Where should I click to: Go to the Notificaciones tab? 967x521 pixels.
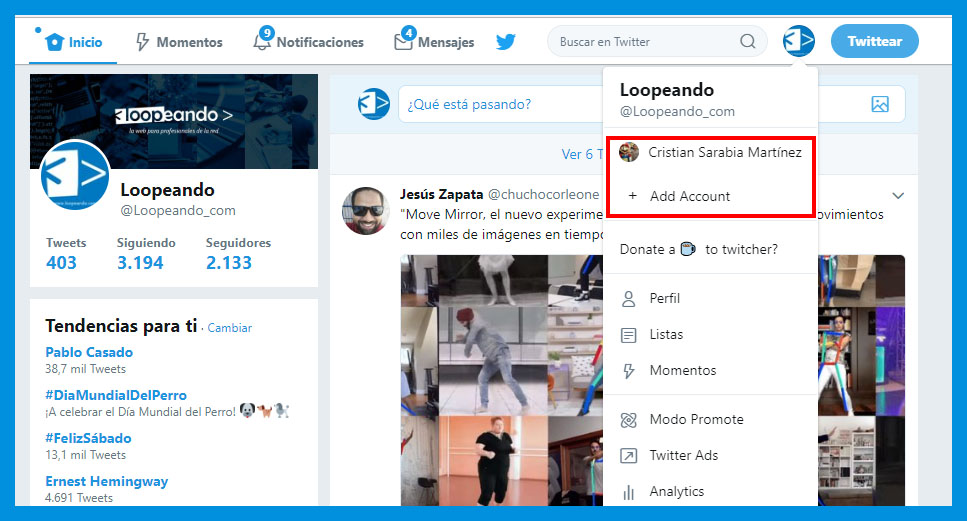point(308,42)
